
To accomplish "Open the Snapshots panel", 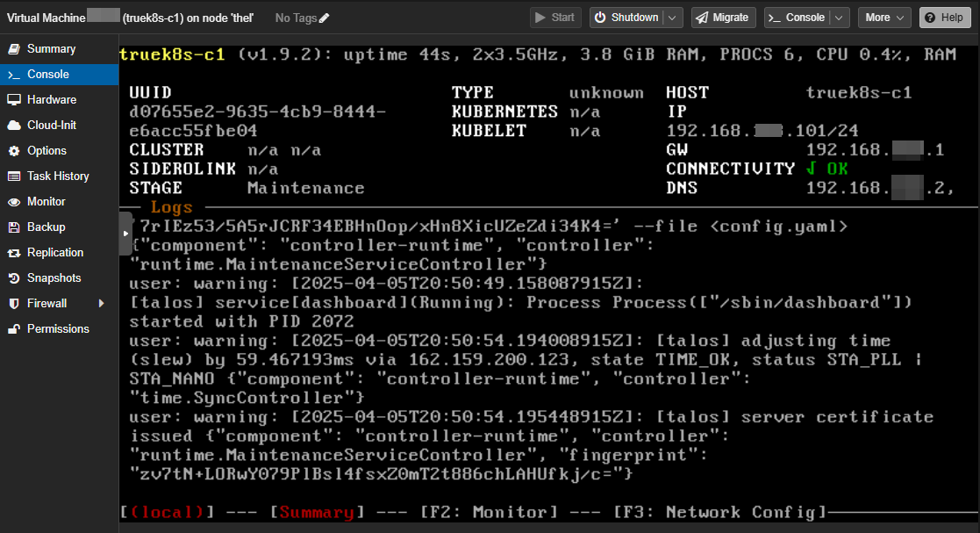I will pos(54,278).
